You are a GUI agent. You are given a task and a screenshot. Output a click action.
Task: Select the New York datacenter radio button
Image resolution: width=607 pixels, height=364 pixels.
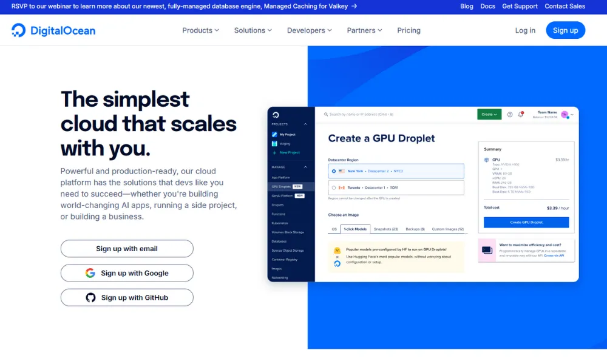click(x=334, y=171)
